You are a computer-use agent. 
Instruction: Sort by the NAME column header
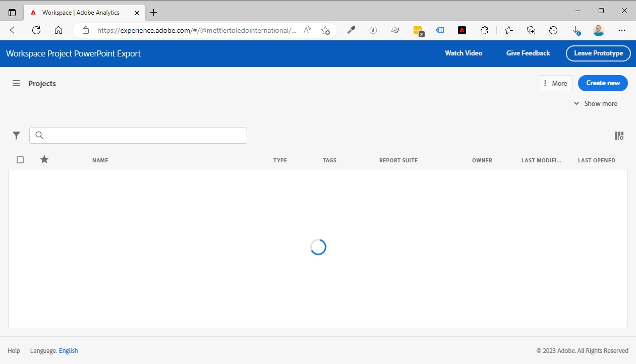tap(100, 160)
